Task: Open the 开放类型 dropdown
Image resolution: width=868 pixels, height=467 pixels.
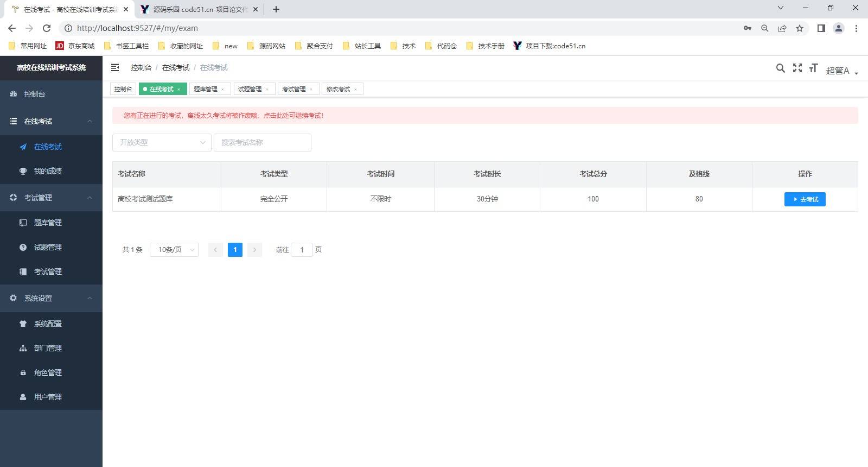Action: click(x=162, y=142)
